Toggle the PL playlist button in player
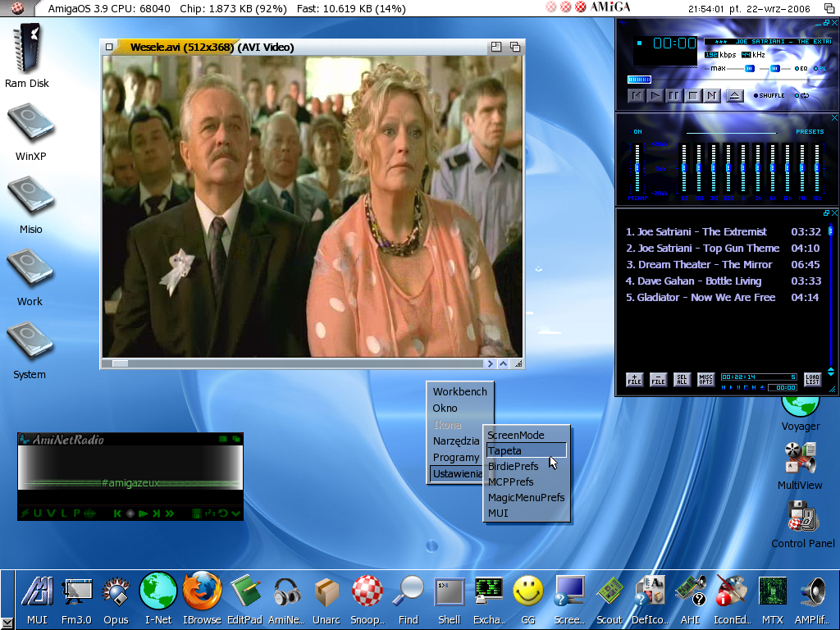This screenshot has height=630, width=840. tap(819, 69)
